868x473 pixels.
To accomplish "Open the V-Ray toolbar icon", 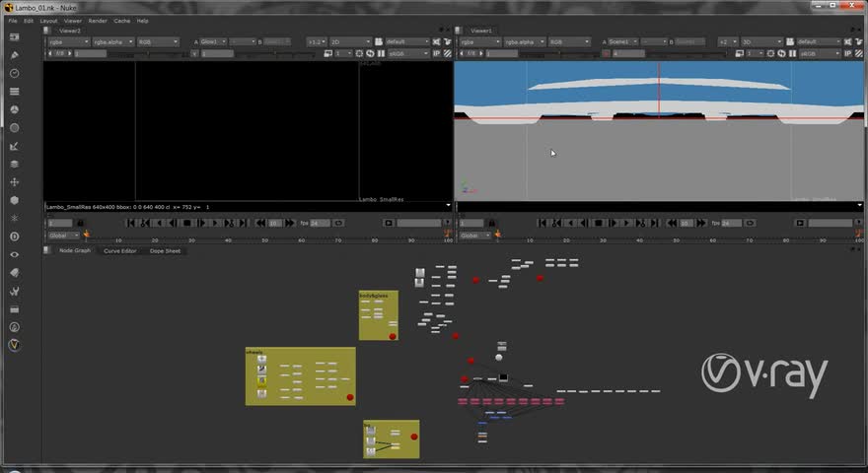I will [x=15, y=345].
